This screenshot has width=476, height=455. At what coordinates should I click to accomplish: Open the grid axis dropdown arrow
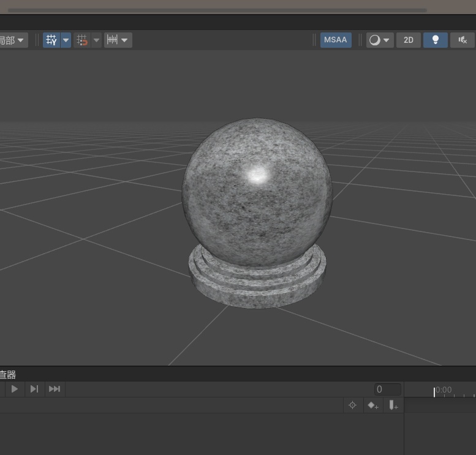coord(66,40)
